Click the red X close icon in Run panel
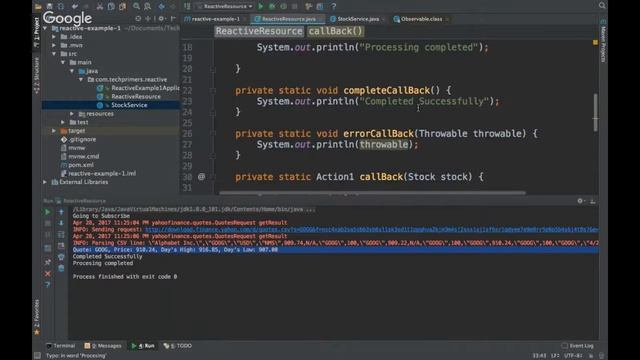This screenshot has width=640, height=360. [48, 273]
